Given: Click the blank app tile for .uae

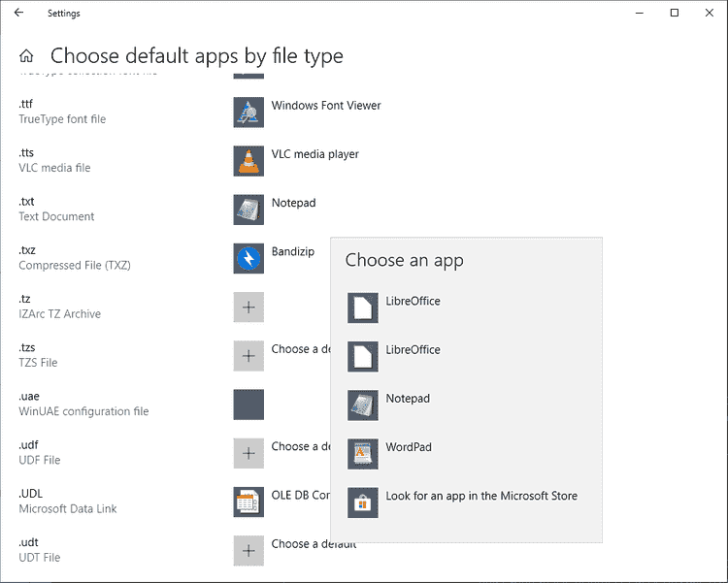Looking at the screenshot, I should (248, 405).
